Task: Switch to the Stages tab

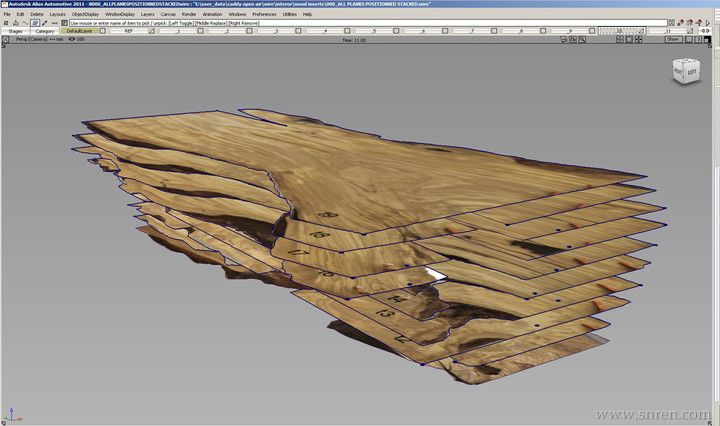Action: 15,31
